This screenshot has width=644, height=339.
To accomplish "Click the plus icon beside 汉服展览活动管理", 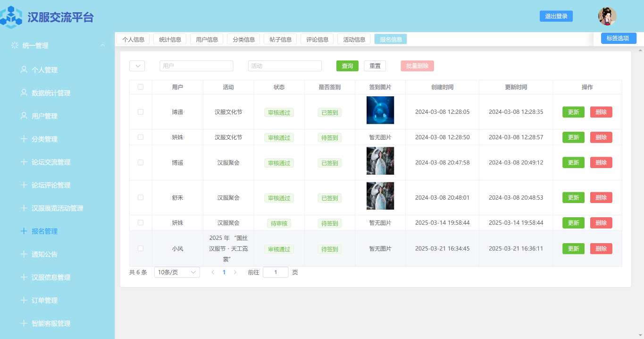I will point(24,208).
